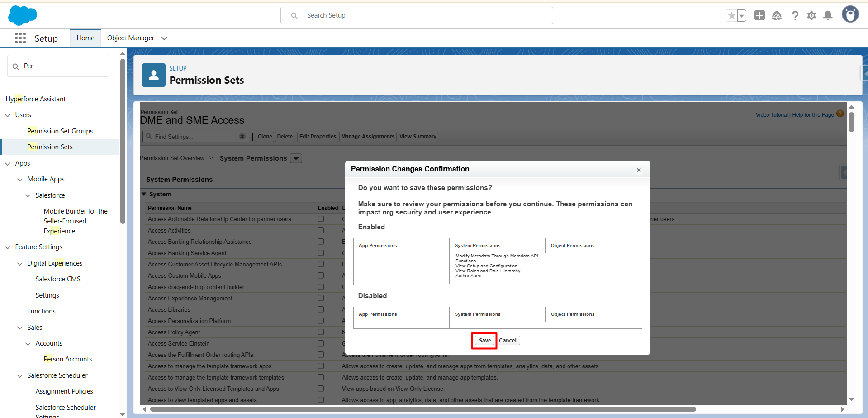This screenshot has width=868, height=418.
Task: Cancel the permission changes dialog
Action: pyautogui.click(x=508, y=341)
